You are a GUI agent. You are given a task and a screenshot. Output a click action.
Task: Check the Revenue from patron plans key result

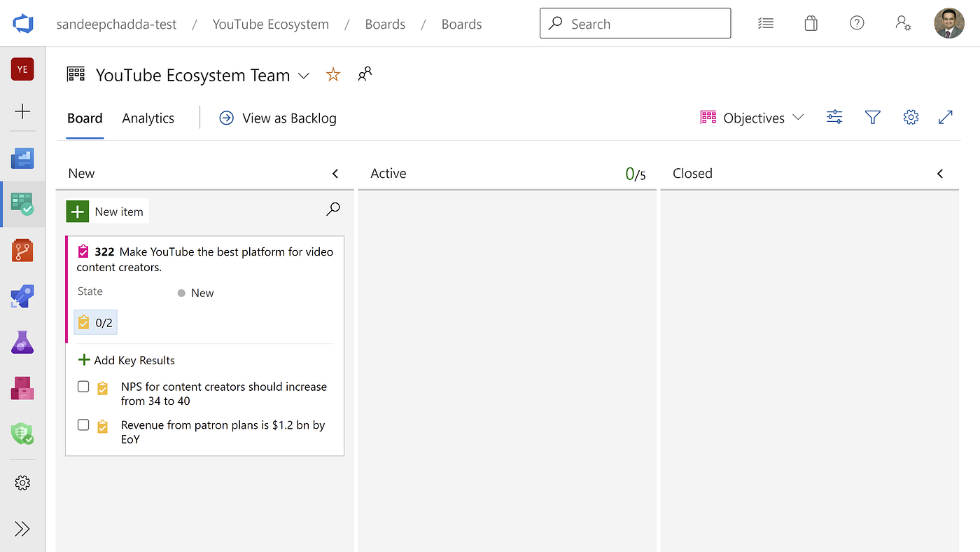[83, 425]
